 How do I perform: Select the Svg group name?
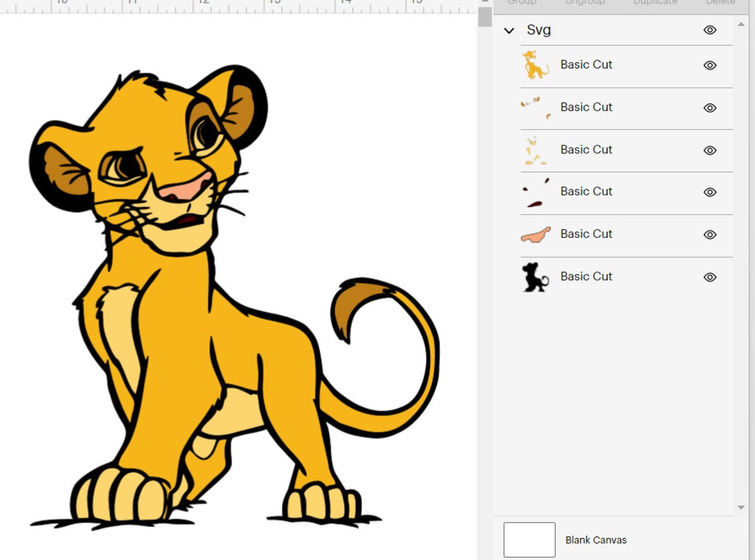538,30
